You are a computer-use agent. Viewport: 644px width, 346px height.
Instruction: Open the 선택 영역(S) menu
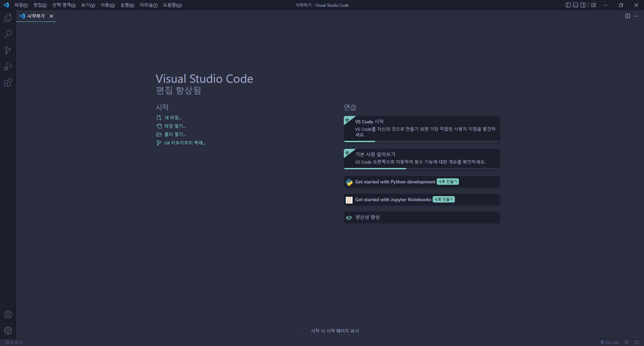pyautogui.click(x=64, y=5)
